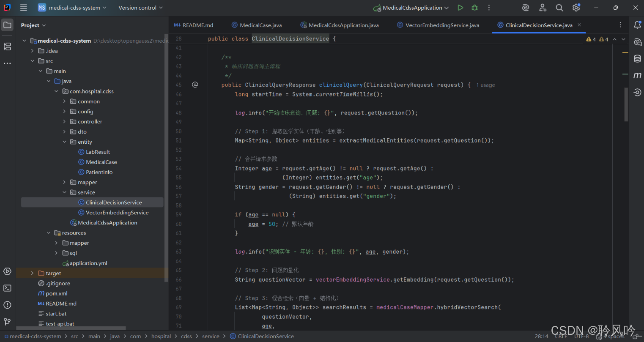The height and width of the screenshot is (342, 644).
Task: Click the project panel vertical scrollbar
Action: tap(166, 158)
